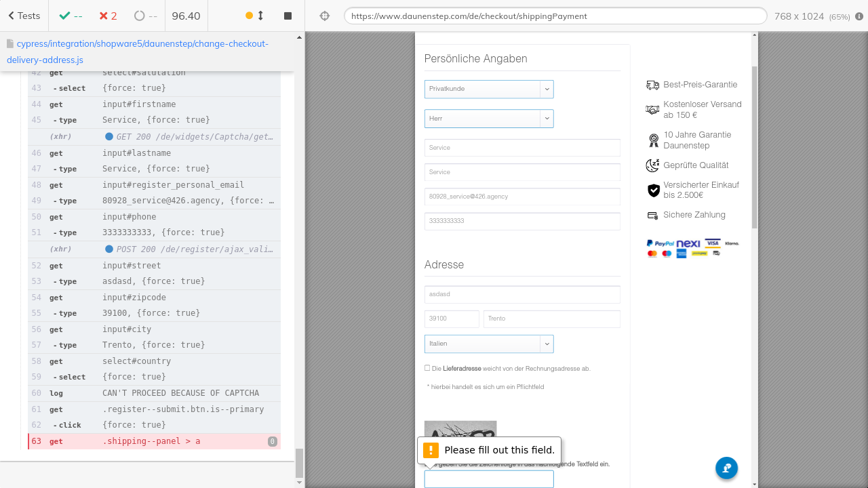Click the stop test run button

288,16
